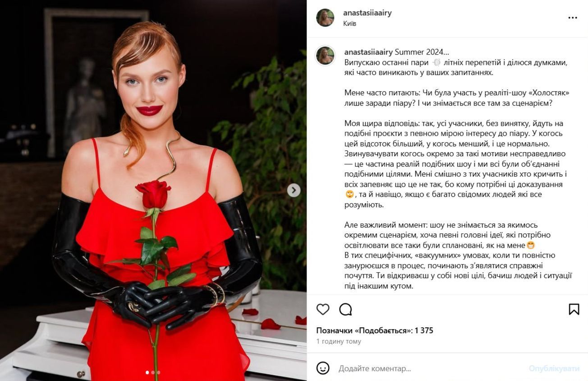Like the post with heart icon
Viewport: 588px width, 381px height.
pos(323,309)
